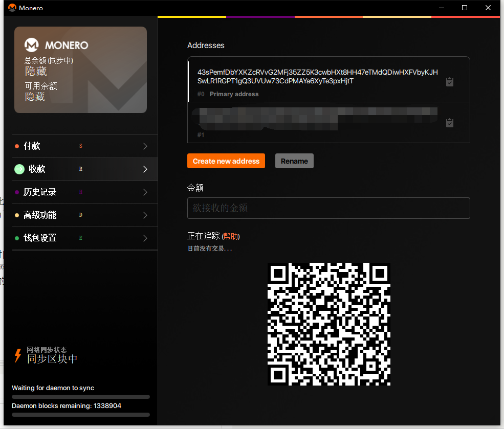Open the 帮助 help link next to 正在追踪
This screenshot has width=504, height=429.
click(231, 236)
